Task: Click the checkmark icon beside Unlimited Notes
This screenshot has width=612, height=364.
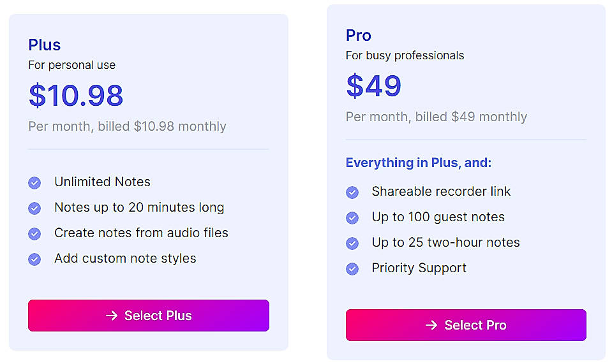Action: (x=34, y=183)
